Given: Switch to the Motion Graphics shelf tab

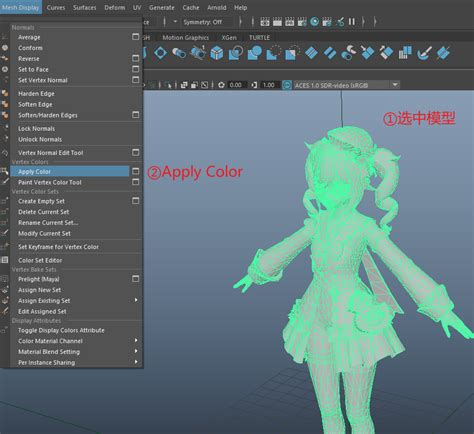Looking at the screenshot, I should coord(186,38).
